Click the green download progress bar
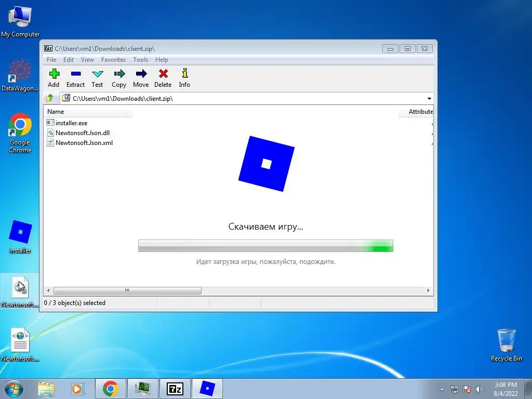Image resolution: width=532 pixels, height=399 pixels. coord(265,246)
